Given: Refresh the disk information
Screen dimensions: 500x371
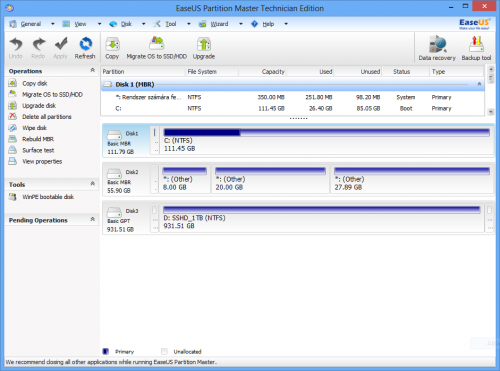Looking at the screenshot, I should tap(85, 48).
